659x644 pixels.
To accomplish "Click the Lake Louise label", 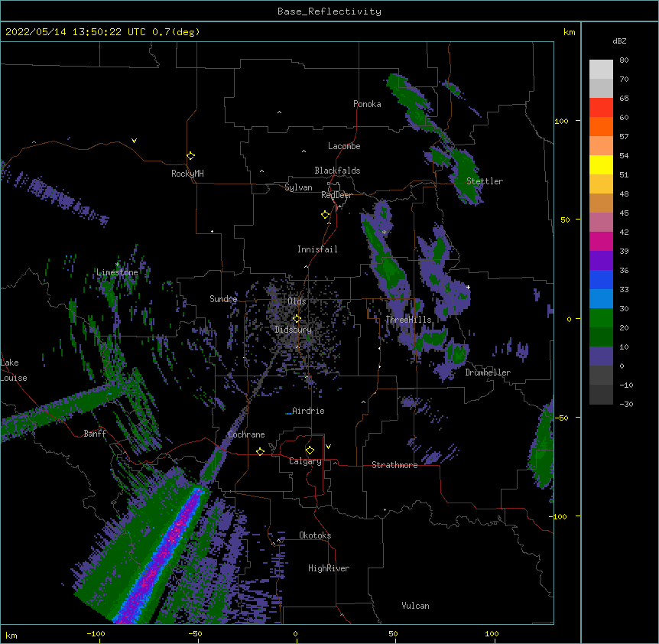I will click(14, 370).
